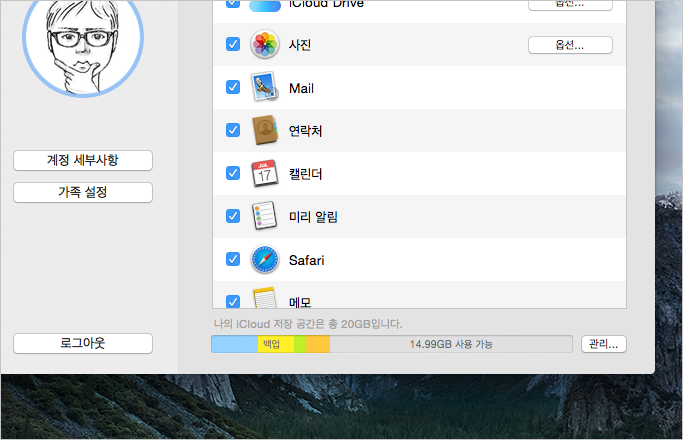Click the Notes notepad icon
Image resolution: width=683 pixels, height=440 pixels.
click(265, 298)
